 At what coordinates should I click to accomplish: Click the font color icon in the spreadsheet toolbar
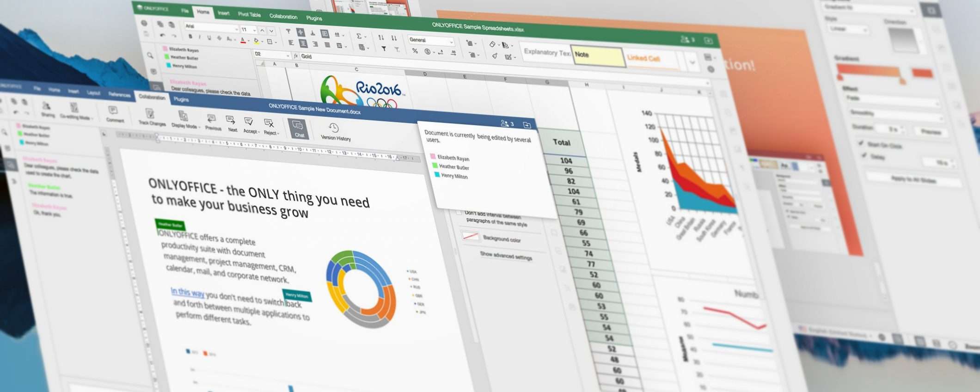click(243, 41)
